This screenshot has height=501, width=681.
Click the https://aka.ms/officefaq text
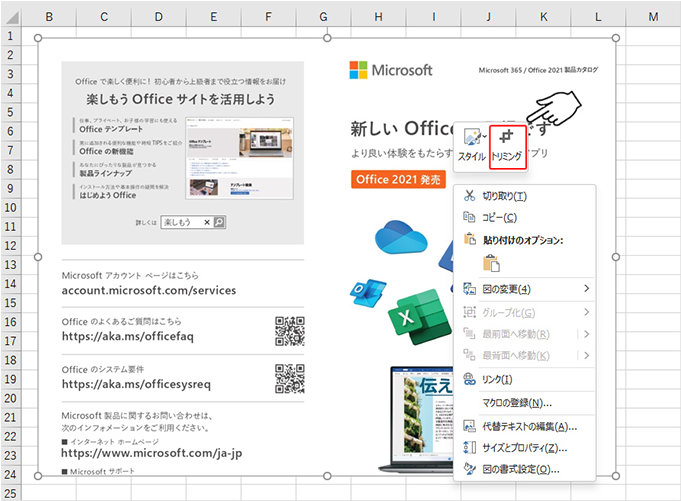click(x=128, y=336)
